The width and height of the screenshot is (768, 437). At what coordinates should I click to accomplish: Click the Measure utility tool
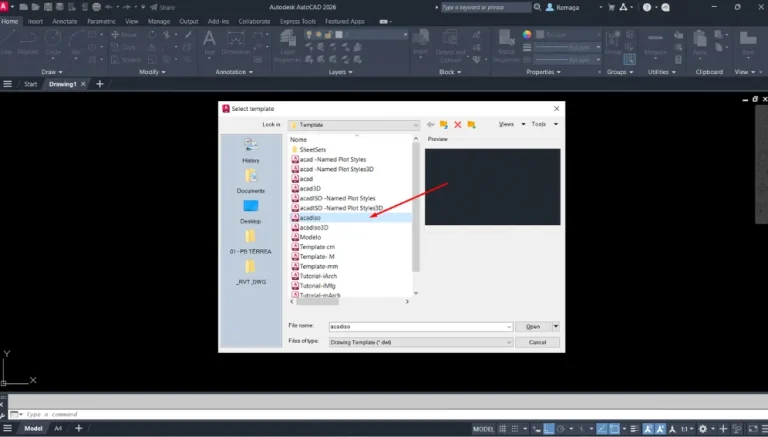(655, 43)
